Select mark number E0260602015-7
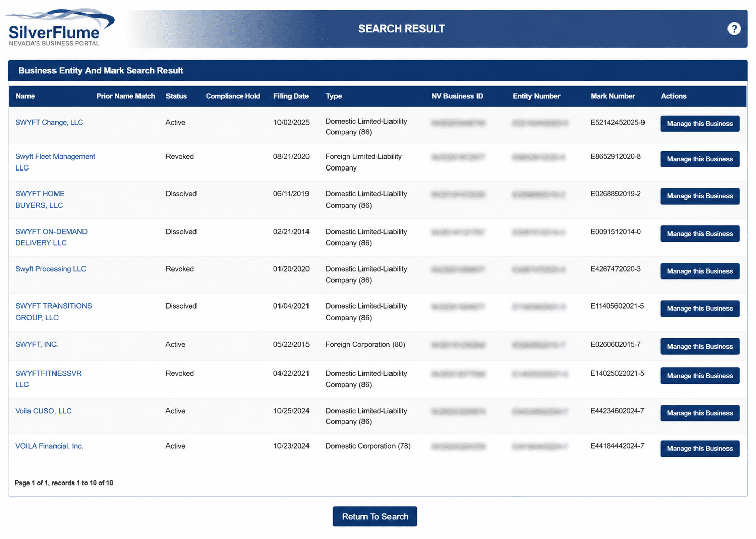The image size is (756, 539). 615,344
